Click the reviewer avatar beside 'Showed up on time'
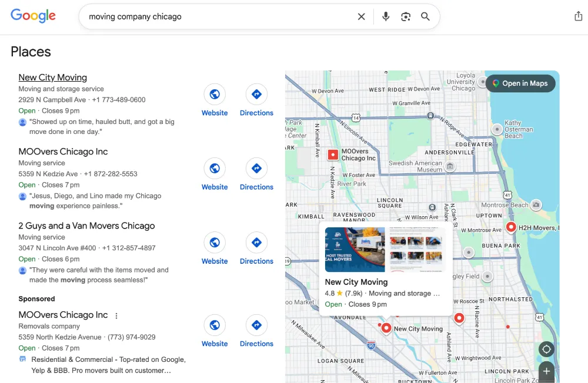The image size is (588, 383). [22, 122]
